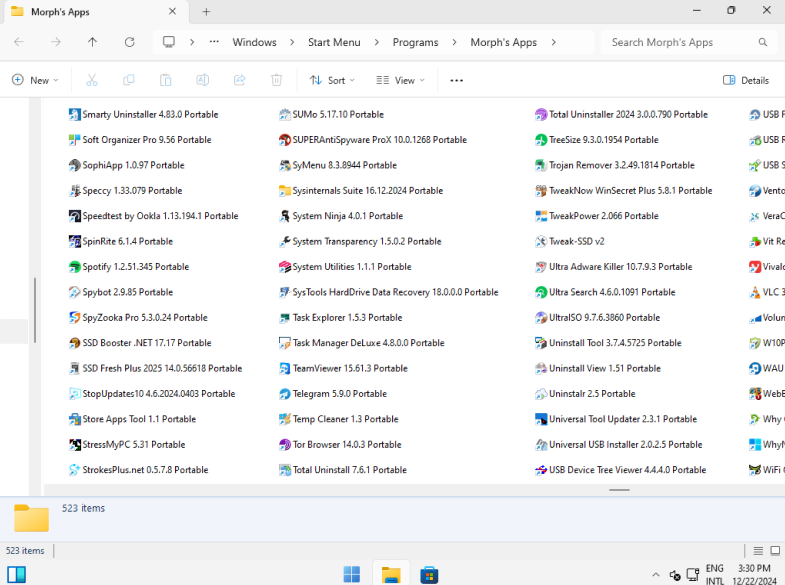Select Task Manager DeLuxe 4.8.0.0 Portable
The width and height of the screenshot is (785, 585).
coord(361,343)
